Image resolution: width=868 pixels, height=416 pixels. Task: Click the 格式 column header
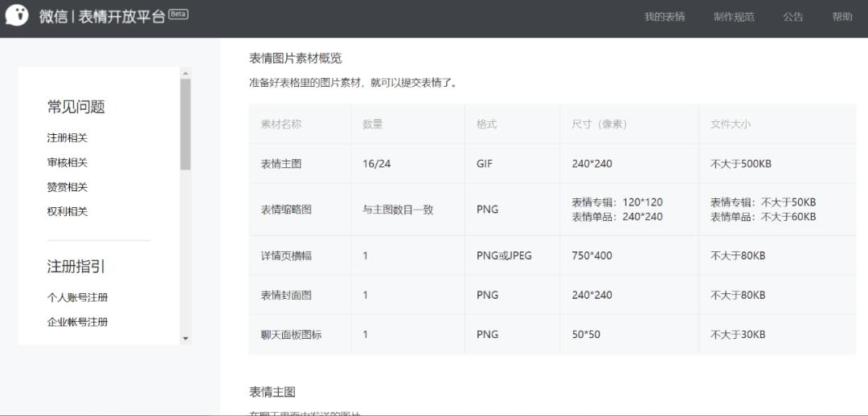[x=486, y=124]
